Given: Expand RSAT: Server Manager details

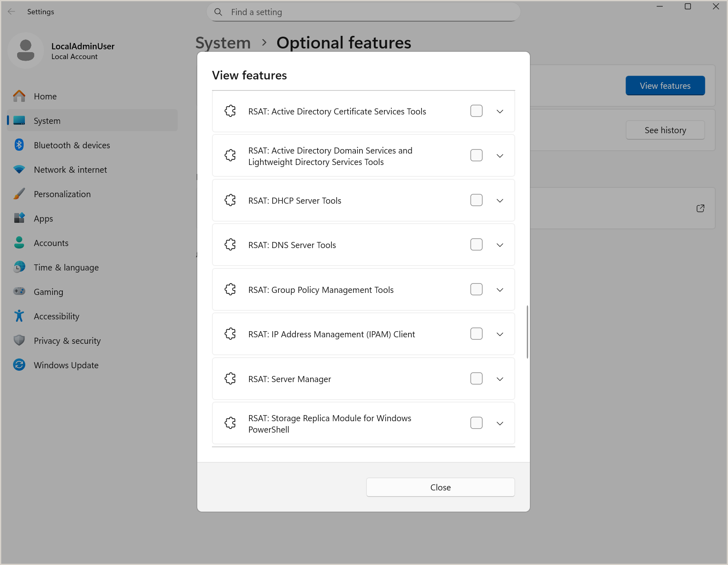Looking at the screenshot, I should coord(500,379).
